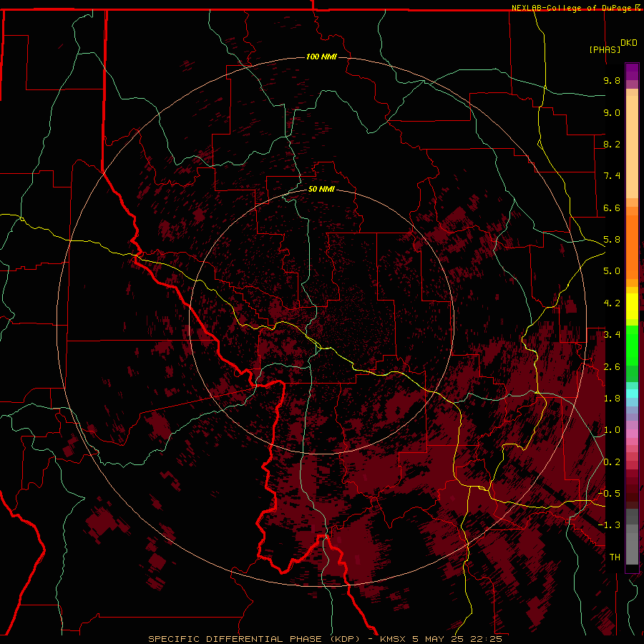Click the 5.8 scale value
Screen dimensions: 644x644
click(x=612, y=240)
